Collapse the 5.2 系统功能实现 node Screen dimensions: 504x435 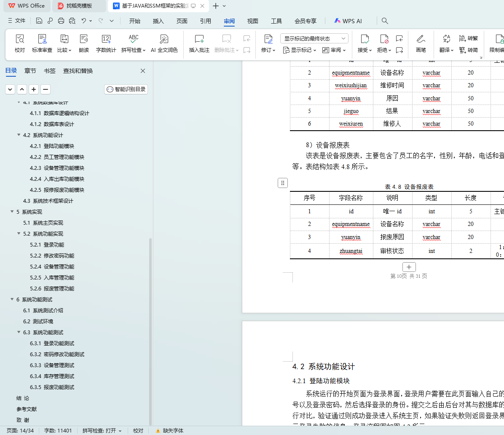point(19,234)
